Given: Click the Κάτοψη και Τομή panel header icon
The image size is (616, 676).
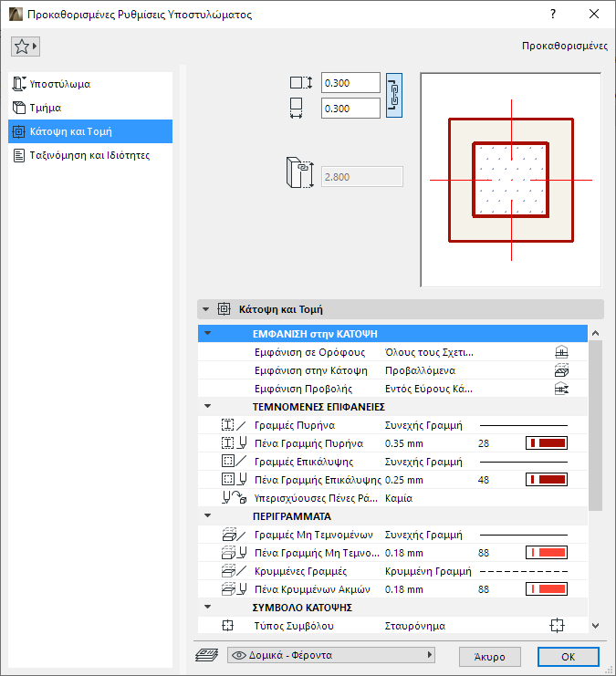Looking at the screenshot, I should tap(224, 309).
